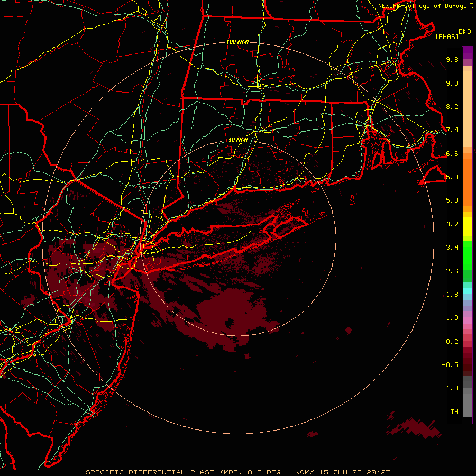Click the -1.3 value on the color scale
This screenshot has width=476, height=476.
tap(450, 388)
